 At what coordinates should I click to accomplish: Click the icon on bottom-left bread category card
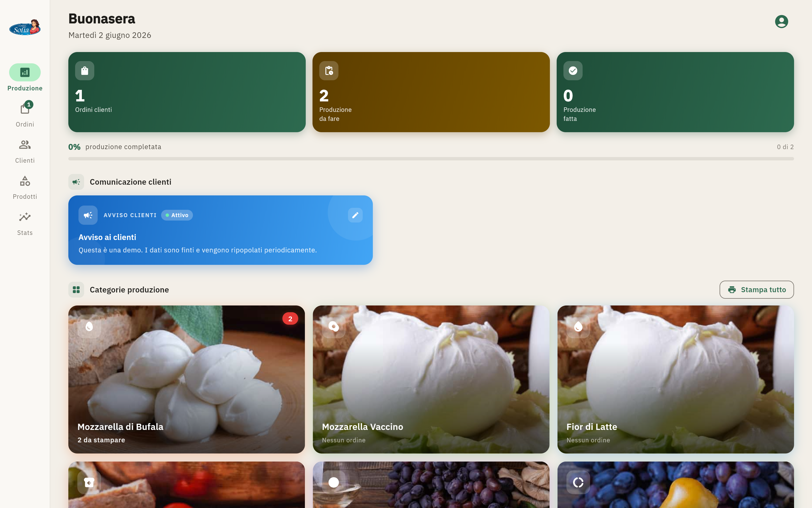[89, 482]
